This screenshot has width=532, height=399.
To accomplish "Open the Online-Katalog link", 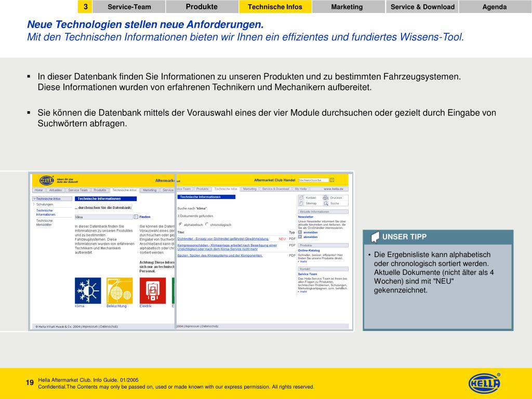I will click(309, 250).
